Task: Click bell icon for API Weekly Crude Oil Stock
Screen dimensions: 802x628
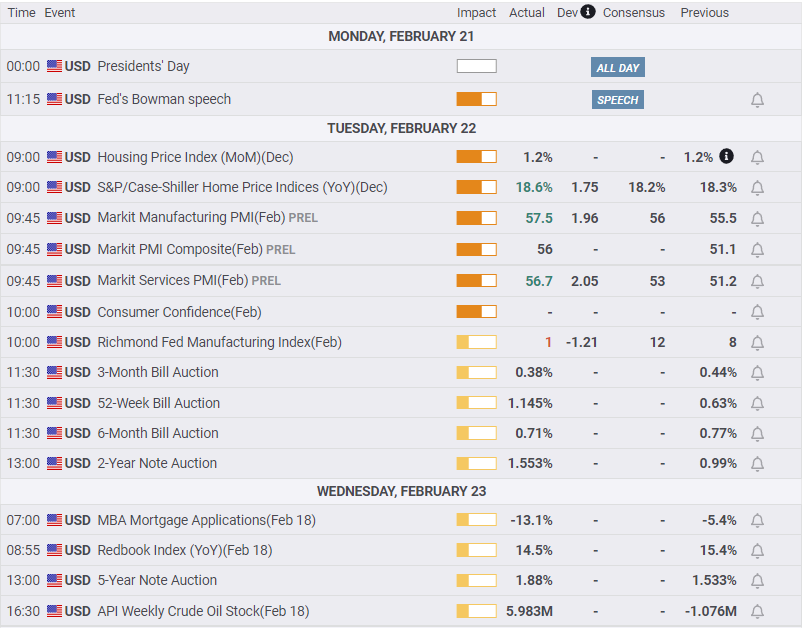Action: [x=757, y=611]
